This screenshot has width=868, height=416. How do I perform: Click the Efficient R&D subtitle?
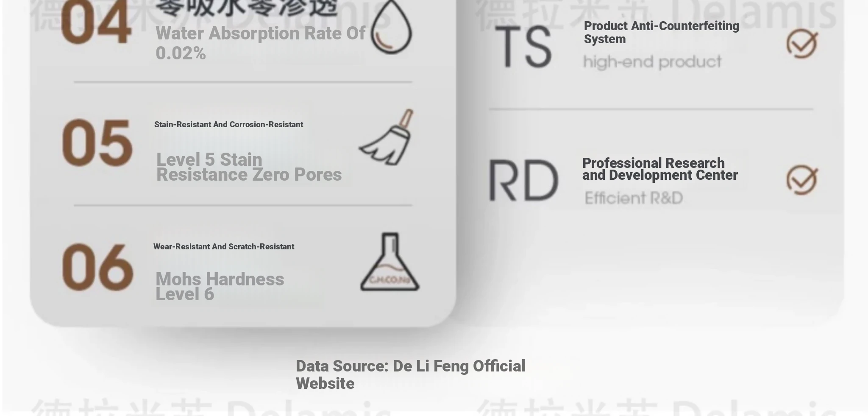pyautogui.click(x=634, y=198)
